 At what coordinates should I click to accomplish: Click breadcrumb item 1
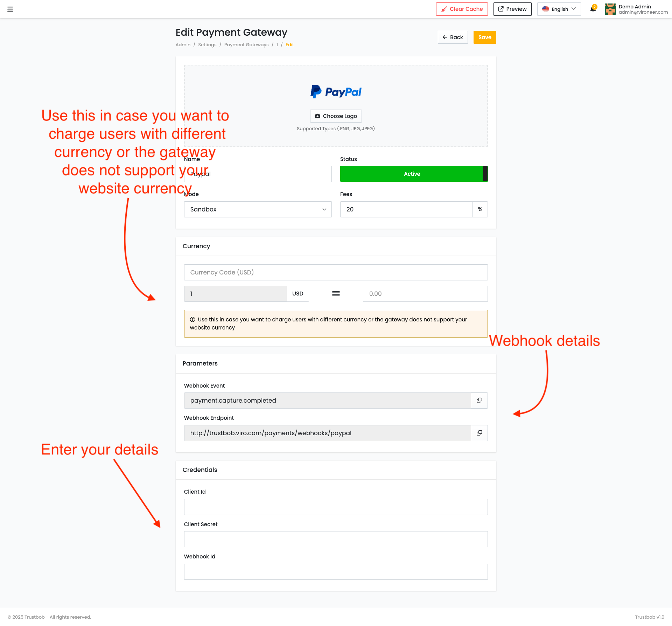point(277,45)
